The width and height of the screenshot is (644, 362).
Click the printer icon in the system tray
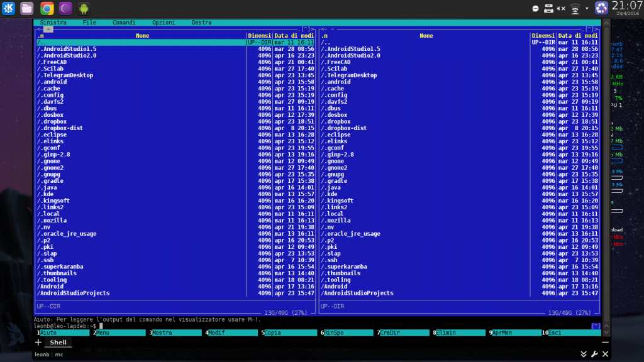click(x=548, y=8)
